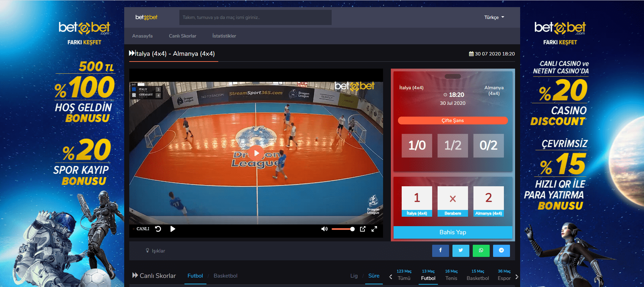644x287 pixels.
Task: Share the match on Twitter
Action: (461, 250)
